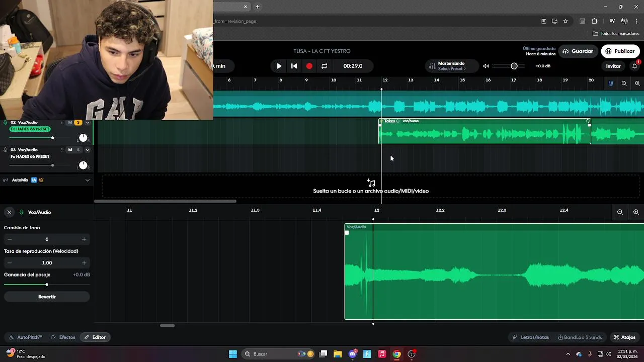The image size is (644, 362).
Task: Toggle solo on track 03 Voz/Audio
Action: [x=78, y=150]
